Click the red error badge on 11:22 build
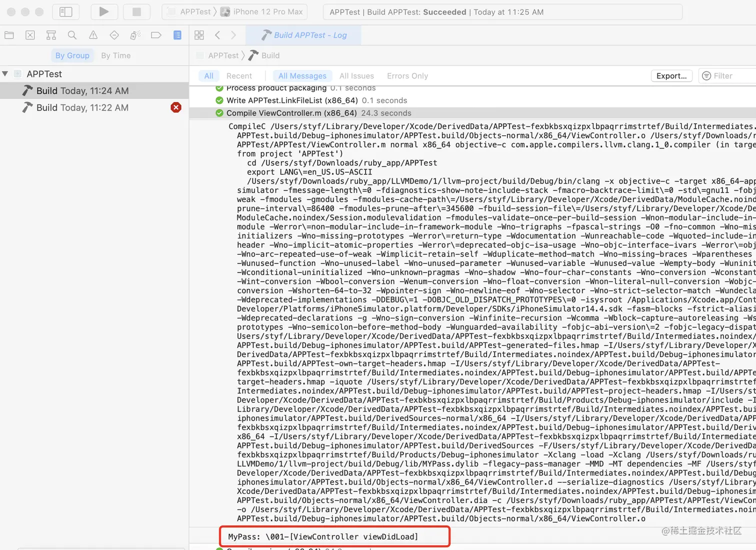The image size is (756, 550). (x=176, y=107)
